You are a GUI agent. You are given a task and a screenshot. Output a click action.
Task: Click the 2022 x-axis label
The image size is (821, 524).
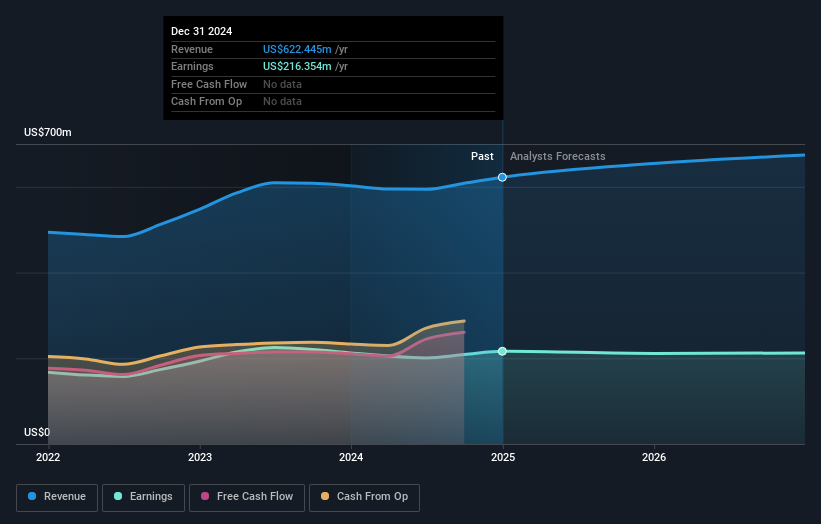click(48, 458)
